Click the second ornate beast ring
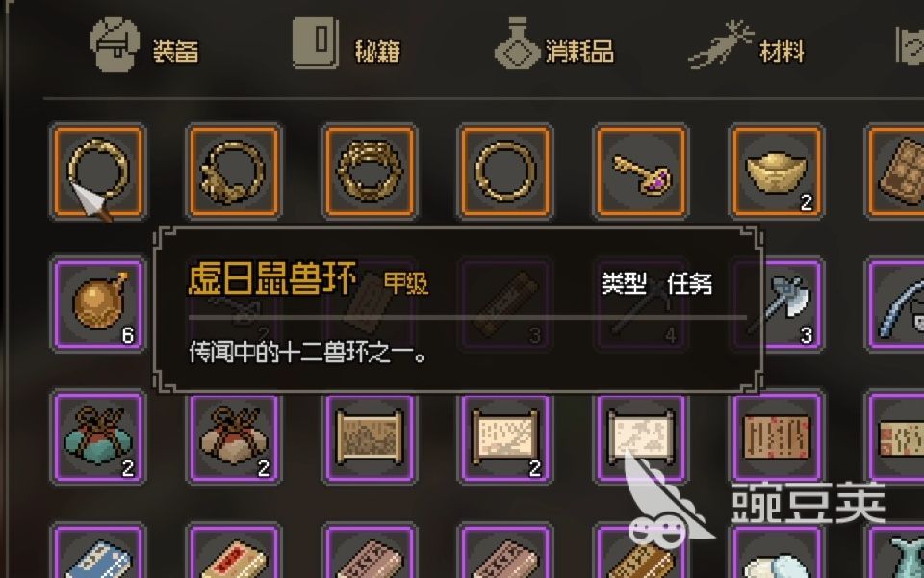The image size is (924, 578). click(234, 171)
